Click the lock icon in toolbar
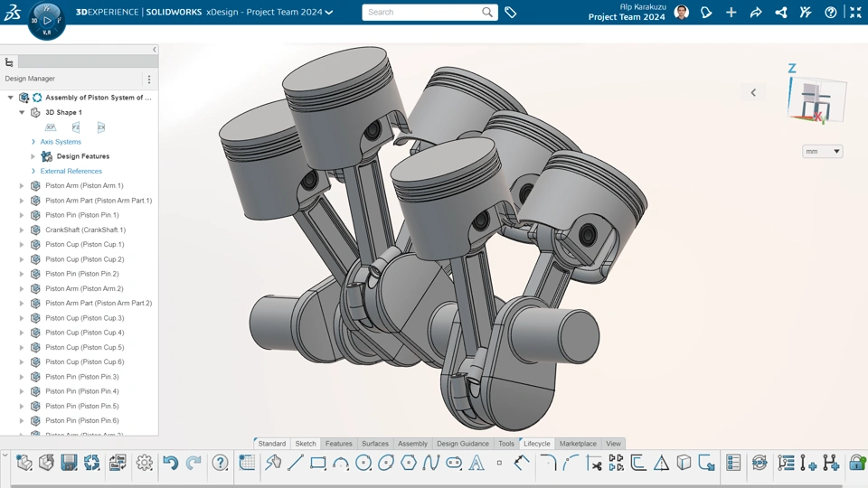This screenshot has width=868, height=488. click(857, 463)
